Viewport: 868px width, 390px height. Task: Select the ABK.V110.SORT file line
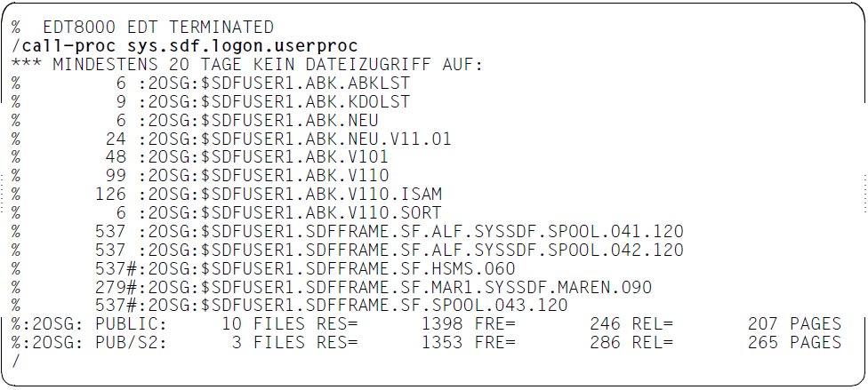coord(227,213)
